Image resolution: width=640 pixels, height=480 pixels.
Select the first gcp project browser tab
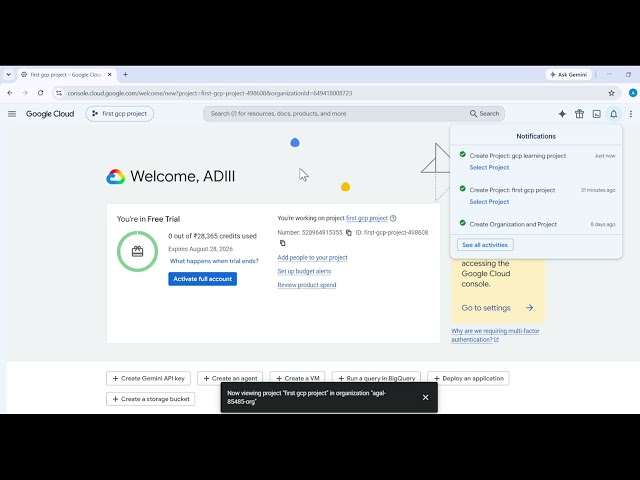pos(67,75)
